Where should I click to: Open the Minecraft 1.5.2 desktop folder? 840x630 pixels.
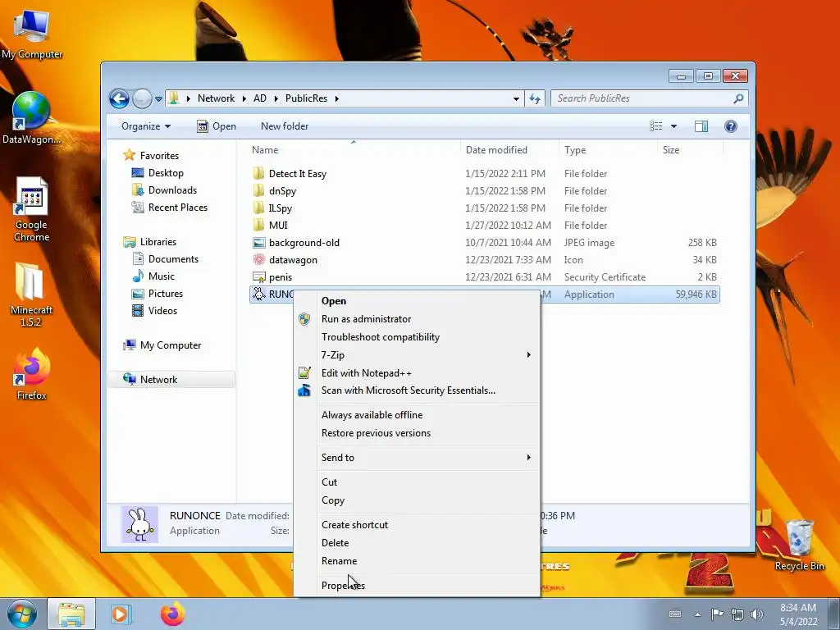pyautogui.click(x=31, y=294)
